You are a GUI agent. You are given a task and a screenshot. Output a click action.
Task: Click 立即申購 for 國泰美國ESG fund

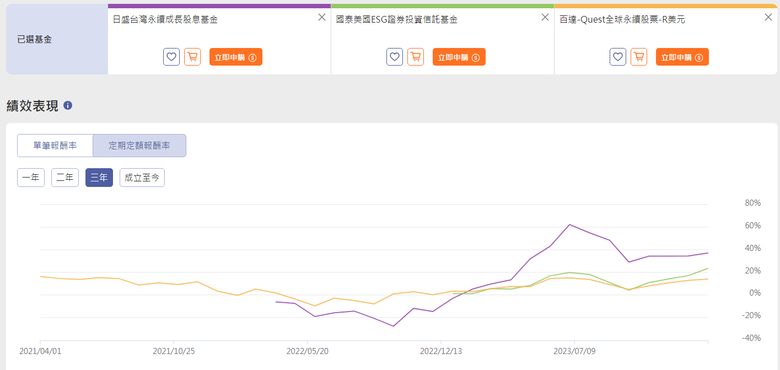click(459, 57)
